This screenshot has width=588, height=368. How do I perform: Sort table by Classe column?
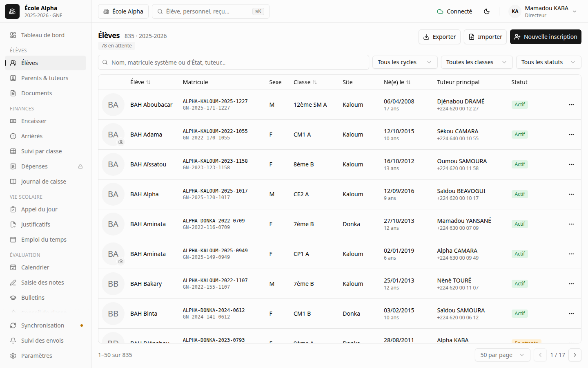point(305,82)
